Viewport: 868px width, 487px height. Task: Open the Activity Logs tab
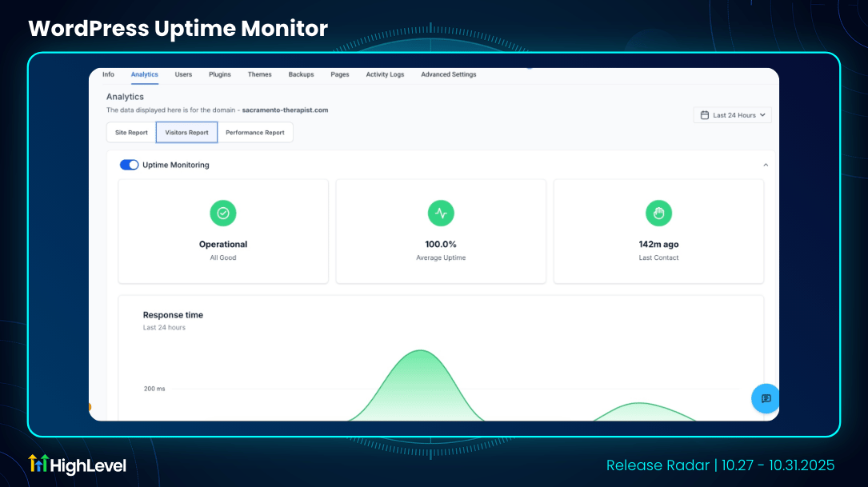coord(385,74)
